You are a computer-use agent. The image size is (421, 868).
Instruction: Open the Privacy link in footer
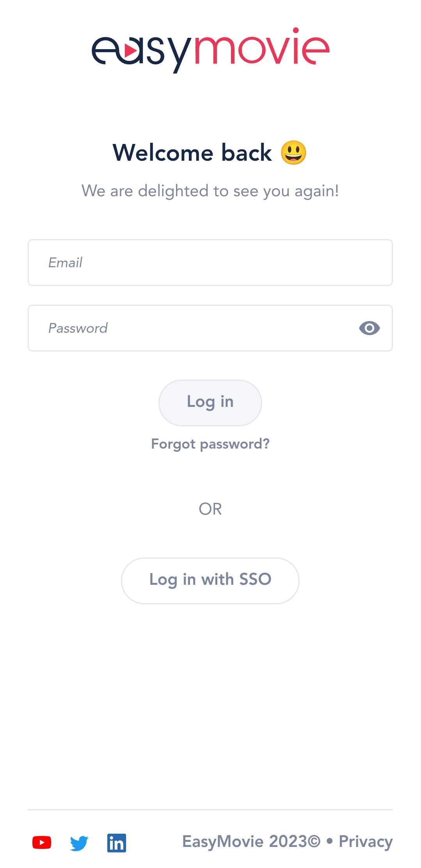pos(366,841)
